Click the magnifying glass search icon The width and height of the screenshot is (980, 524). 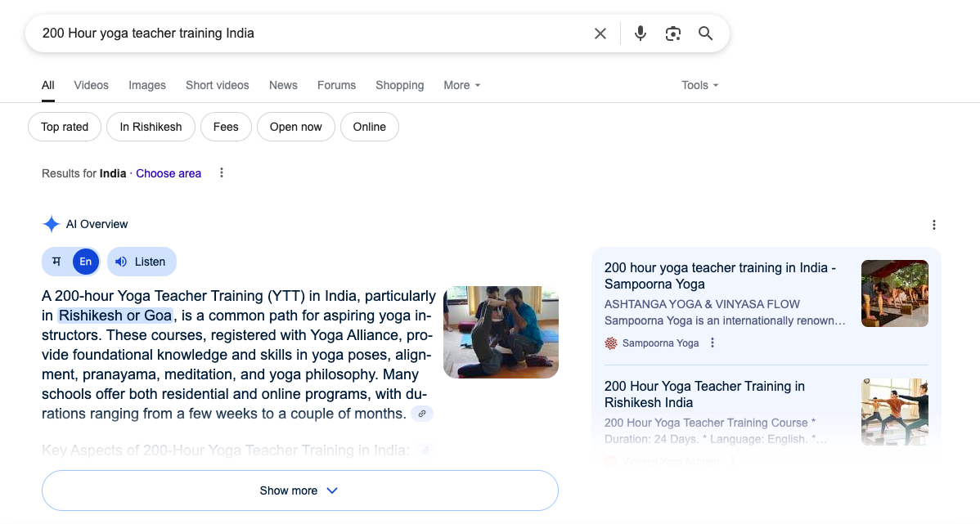coord(705,34)
